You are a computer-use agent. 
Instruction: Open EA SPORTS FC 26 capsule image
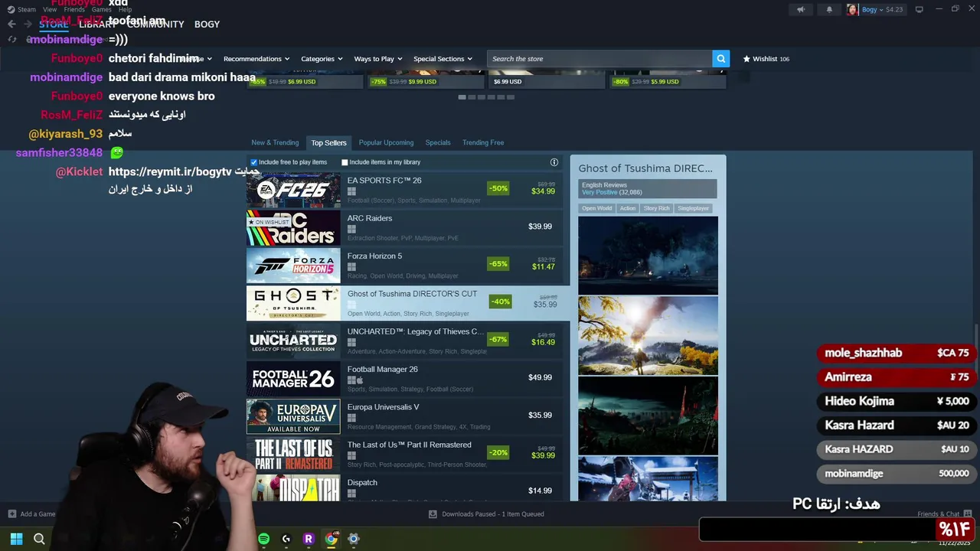tap(293, 189)
